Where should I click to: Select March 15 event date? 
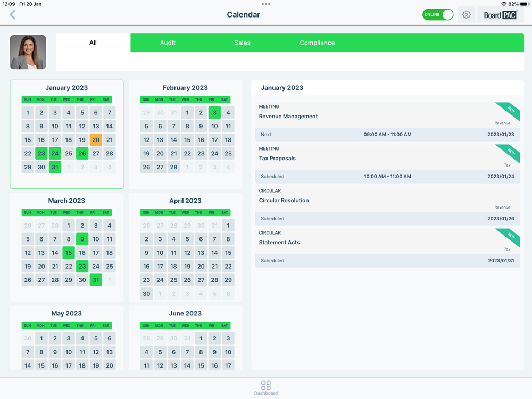[69, 253]
